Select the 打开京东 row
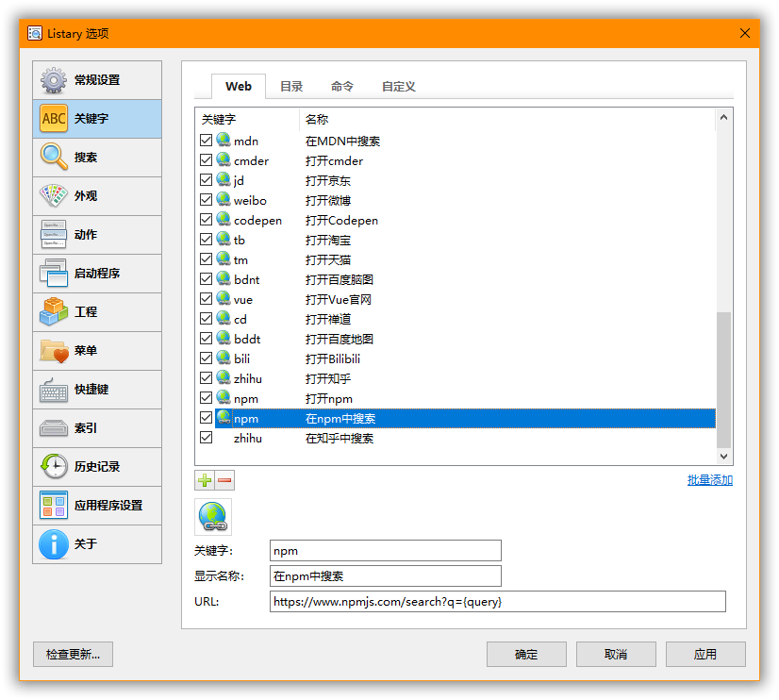779x700 pixels. tap(457, 180)
